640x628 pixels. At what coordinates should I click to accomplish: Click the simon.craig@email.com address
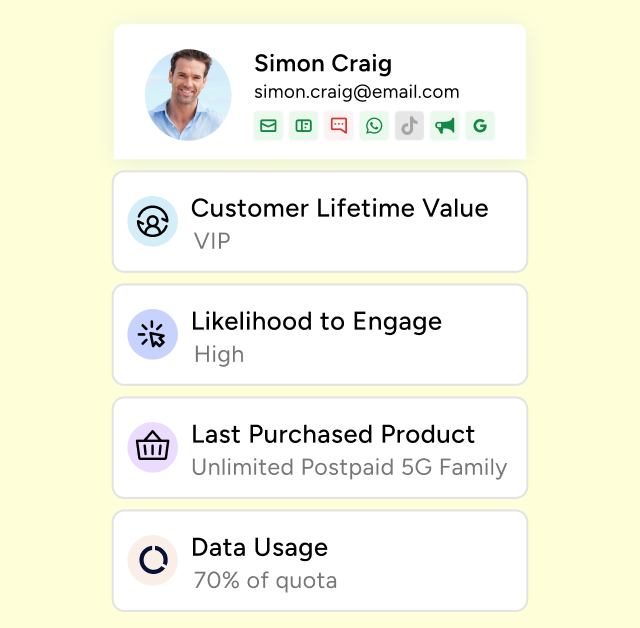coord(356,92)
